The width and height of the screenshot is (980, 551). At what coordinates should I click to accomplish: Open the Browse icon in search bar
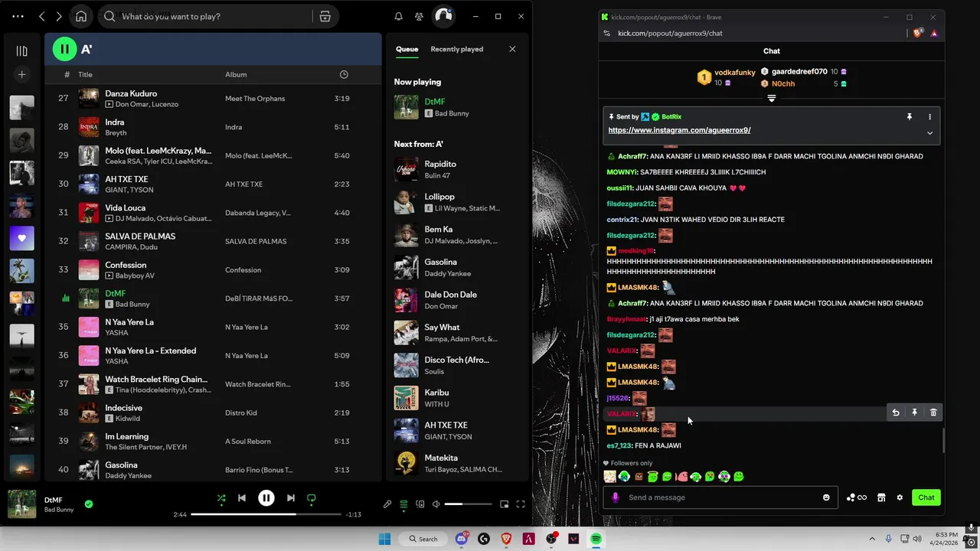(325, 16)
